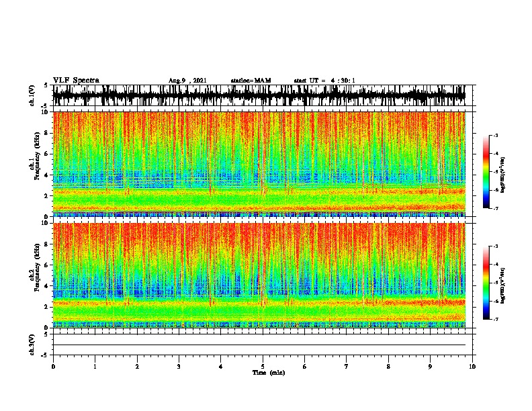The image size is (532, 411).
Task: Click time axis tick label "7"
Action: (347, 367)
